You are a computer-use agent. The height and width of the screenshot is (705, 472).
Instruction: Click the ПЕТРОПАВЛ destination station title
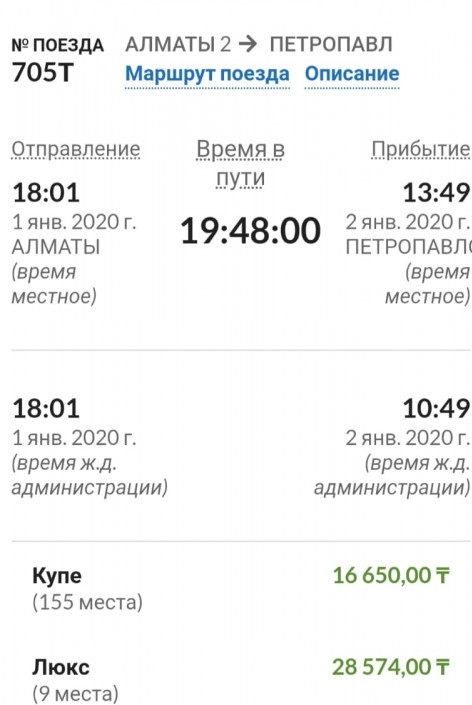(x=331, y=44)
